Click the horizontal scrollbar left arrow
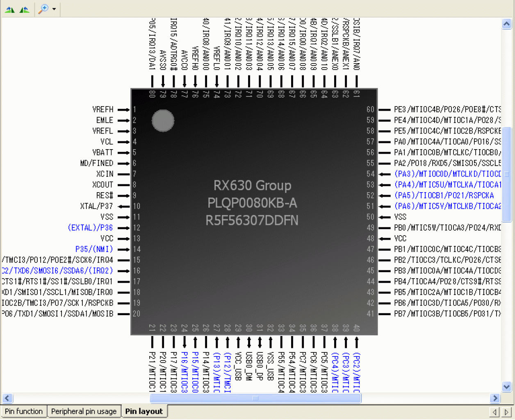Image resolution: width=515 pixels, height=420 pixels. (7, 398)
